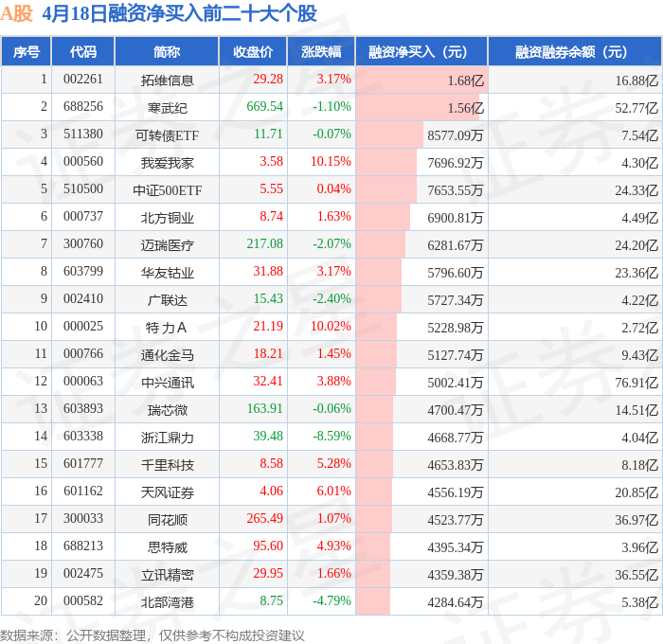Click the 代码 column header
This screenshot has height=644, width=663.
coord(83,51)
